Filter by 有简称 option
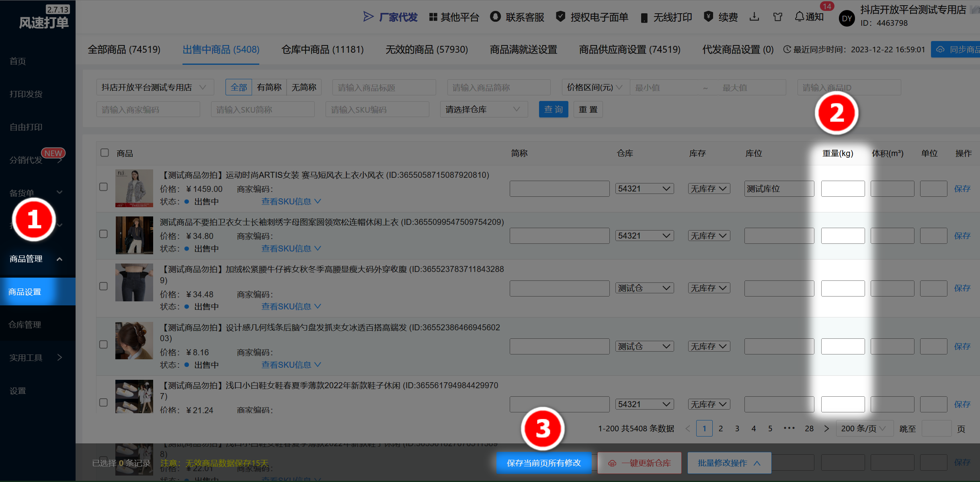980x482 pixels. 269,87
